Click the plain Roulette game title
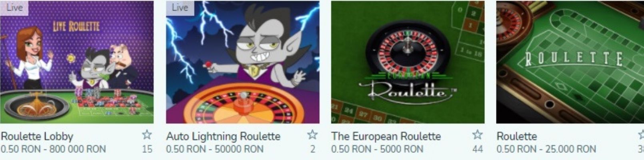 (516, 136)
